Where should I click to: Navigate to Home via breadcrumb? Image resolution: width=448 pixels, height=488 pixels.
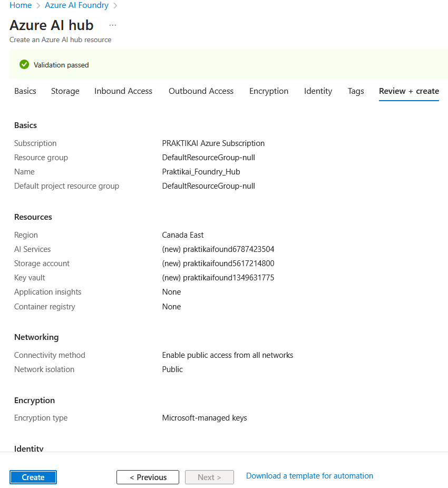click(21, 5)
